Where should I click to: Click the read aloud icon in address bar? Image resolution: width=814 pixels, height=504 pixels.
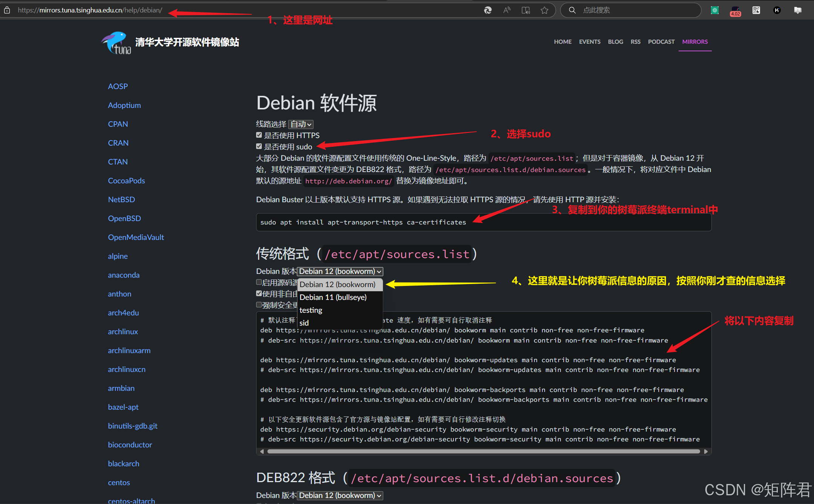pyautogui.click(x=507, y=10)
